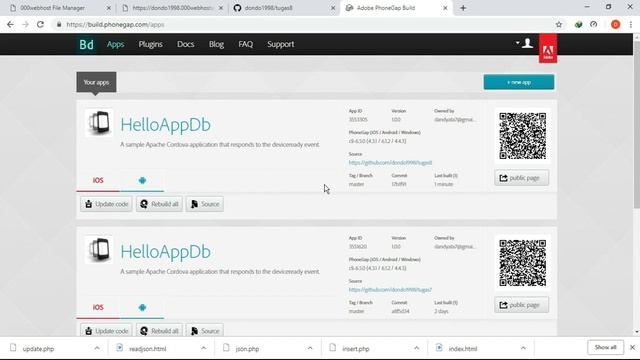This screenshot has width=640, height=360.
Task: Expand options for readjson.html download
Action: click(204, 348)
